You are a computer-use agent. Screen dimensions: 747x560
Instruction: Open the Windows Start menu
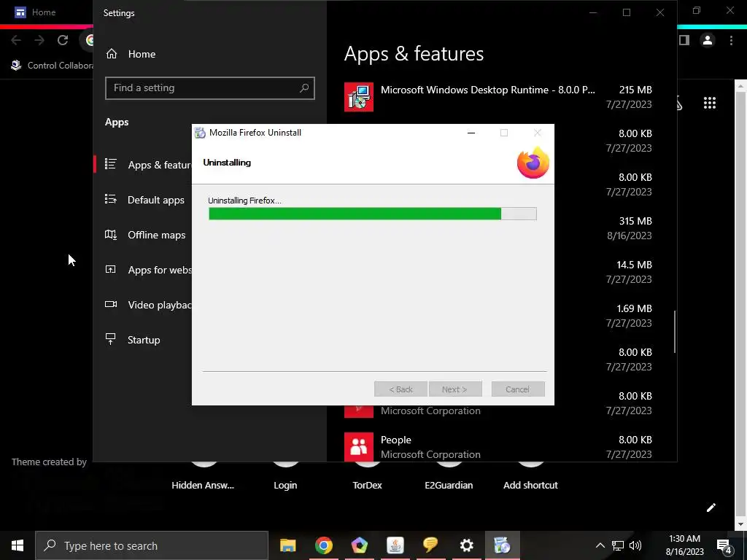[x=18, y=545]
